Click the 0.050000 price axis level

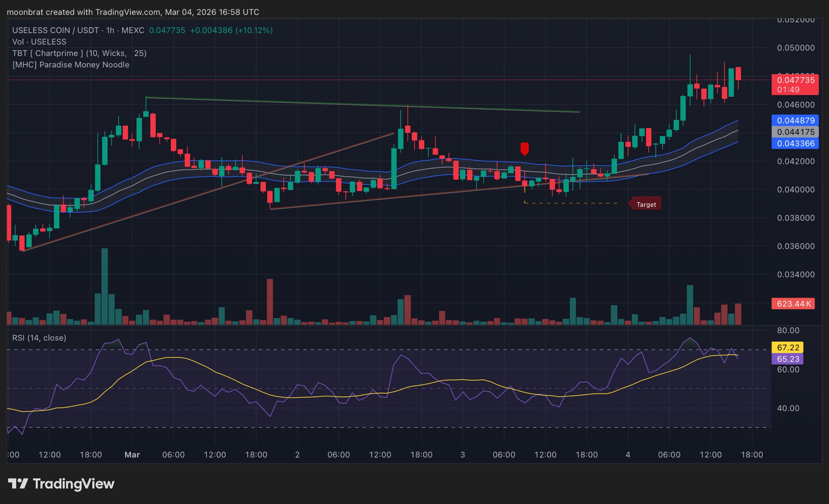coord(795,48)
